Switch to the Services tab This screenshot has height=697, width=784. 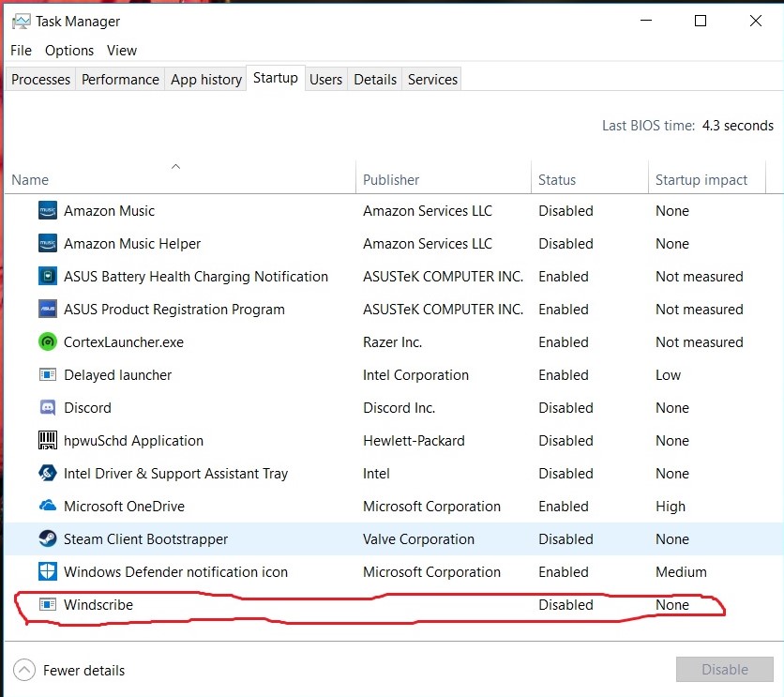point(432,80)
